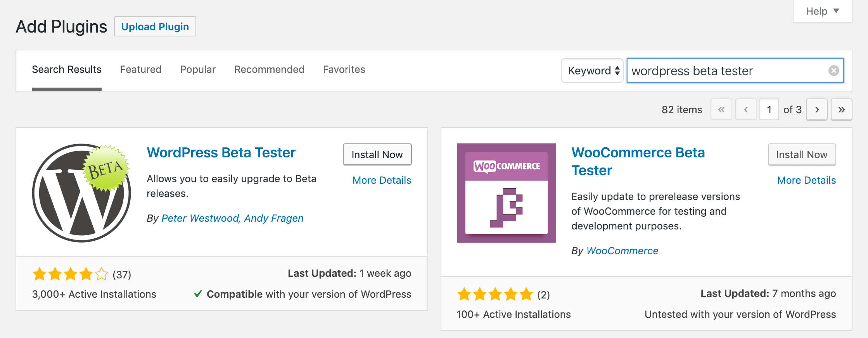Go to next results page
Viewport: 868px width, 338px height.
[x=817, y=110]
